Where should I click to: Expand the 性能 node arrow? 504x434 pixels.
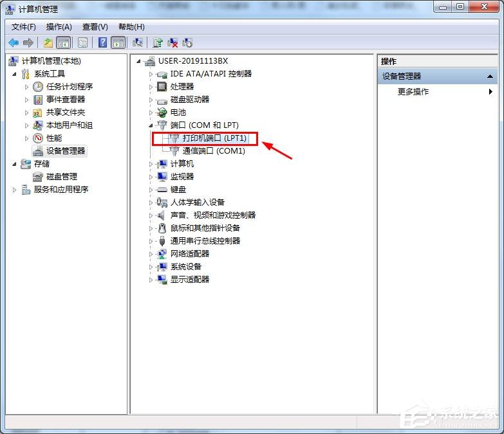point(26,138)
